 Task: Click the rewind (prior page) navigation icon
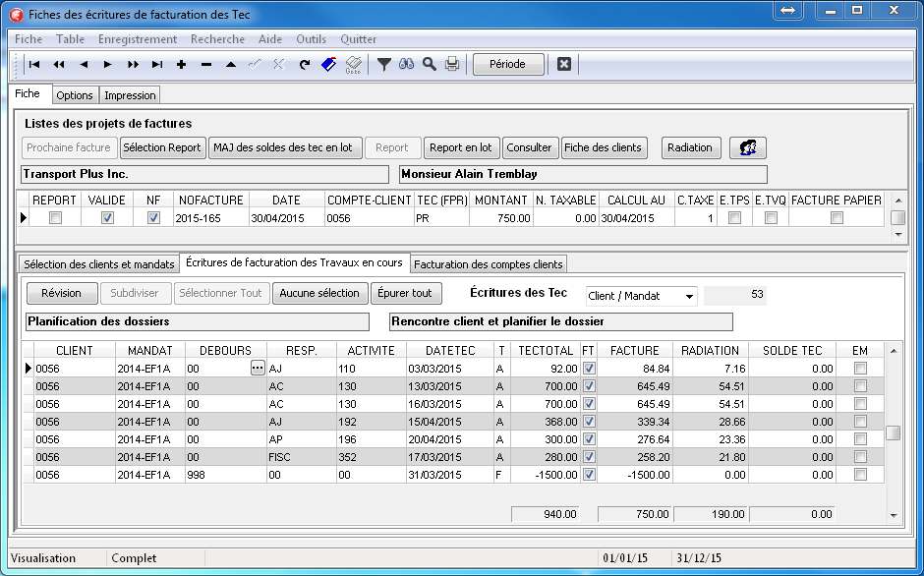pyautogui.click(x=59, y=64)
